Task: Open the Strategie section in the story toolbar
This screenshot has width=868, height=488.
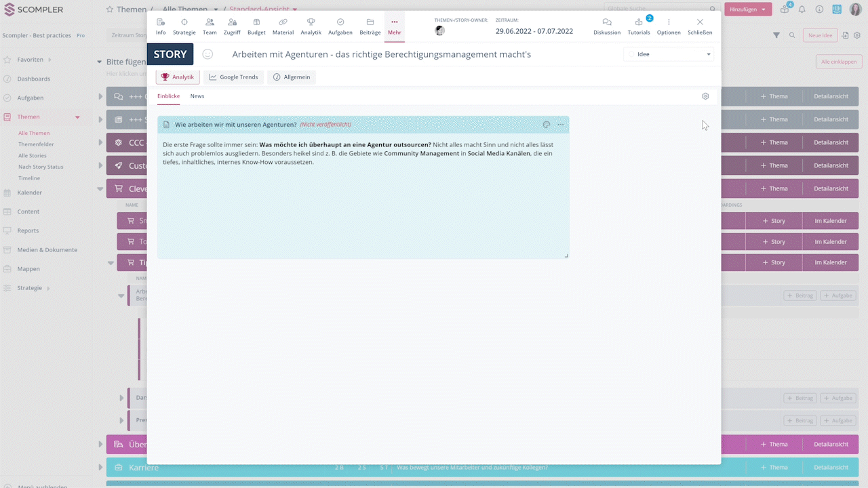Action: [x=184, y=27]
